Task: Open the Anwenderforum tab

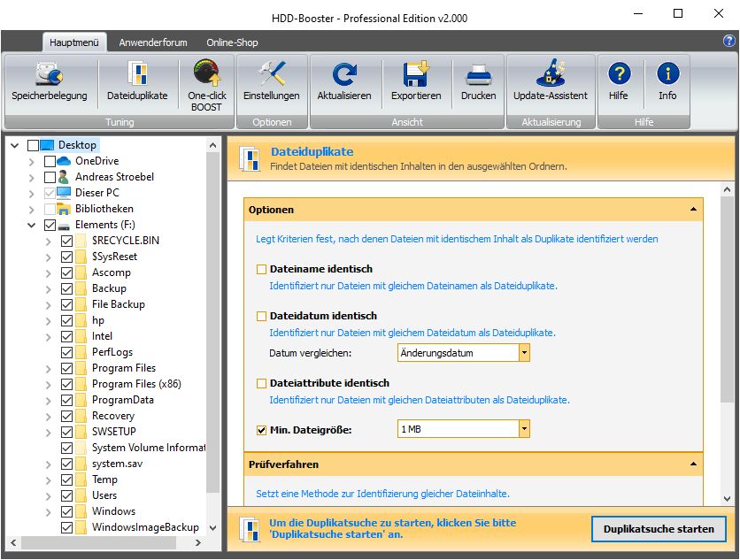Action: [153, 42]
